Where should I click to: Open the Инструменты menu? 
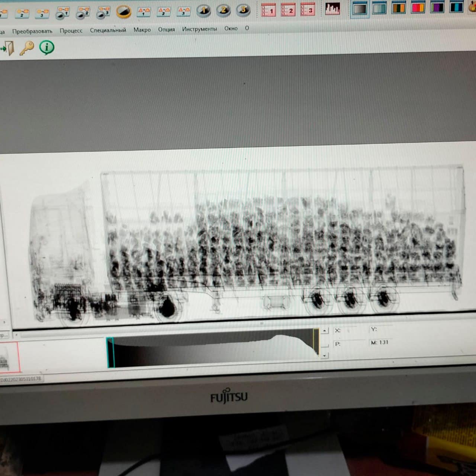tap(199, 29)
